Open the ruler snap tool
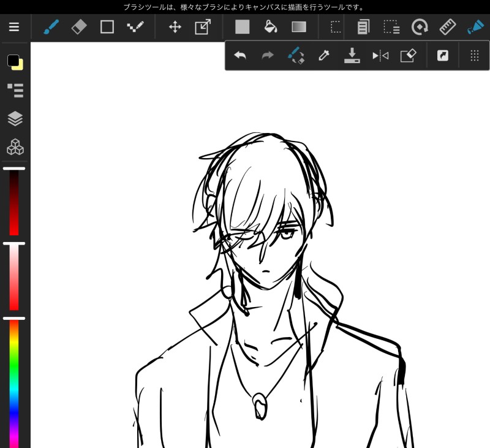This screenshot has width=490, height=448. (x=448, y=27)
